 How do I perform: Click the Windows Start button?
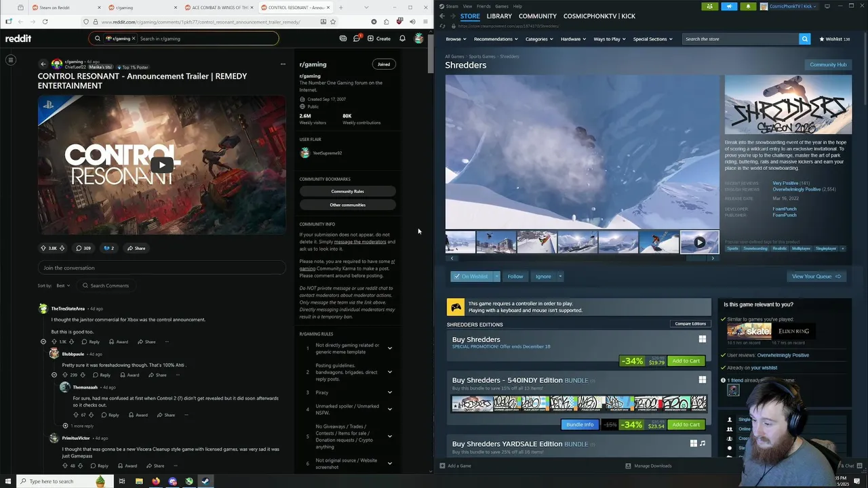(8, 481)
